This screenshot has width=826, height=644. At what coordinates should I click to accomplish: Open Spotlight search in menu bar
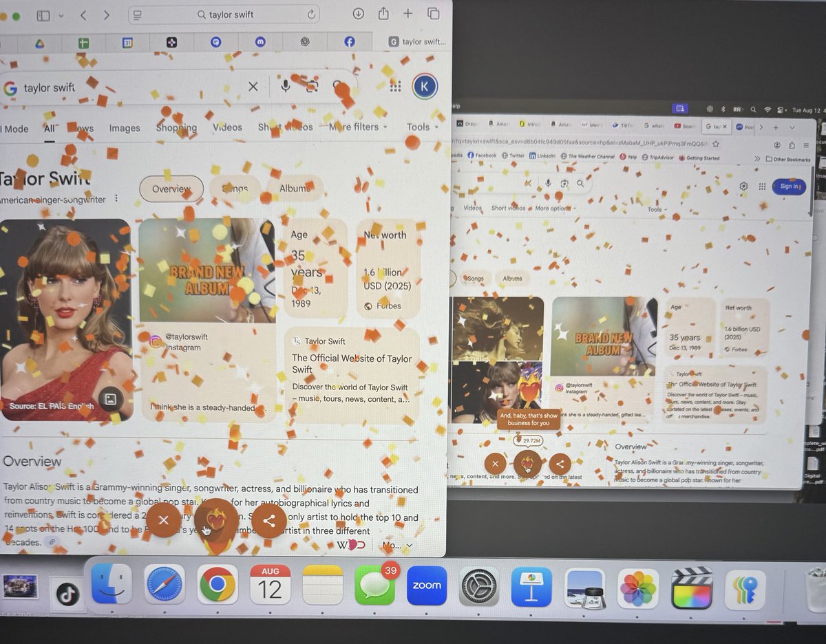pyautogui.click(x=754, y=109)
